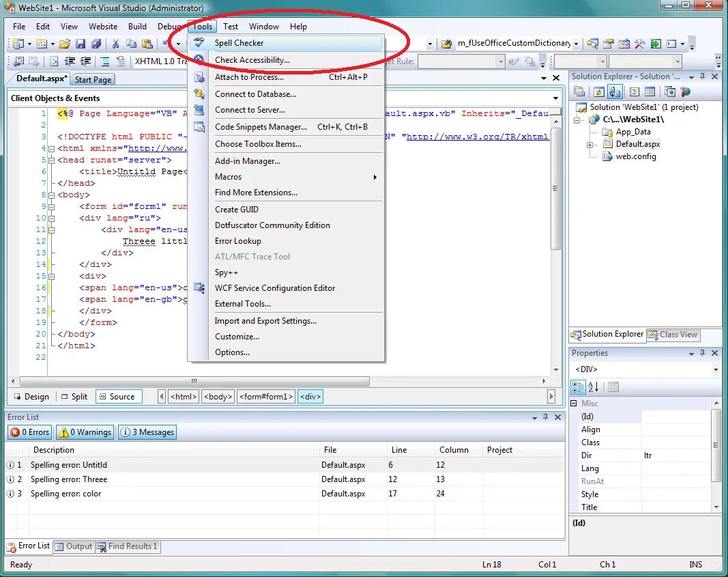Pin the Solution Explorer panel
The width and height of the screenshot is (728, 577).
(703, 76)
